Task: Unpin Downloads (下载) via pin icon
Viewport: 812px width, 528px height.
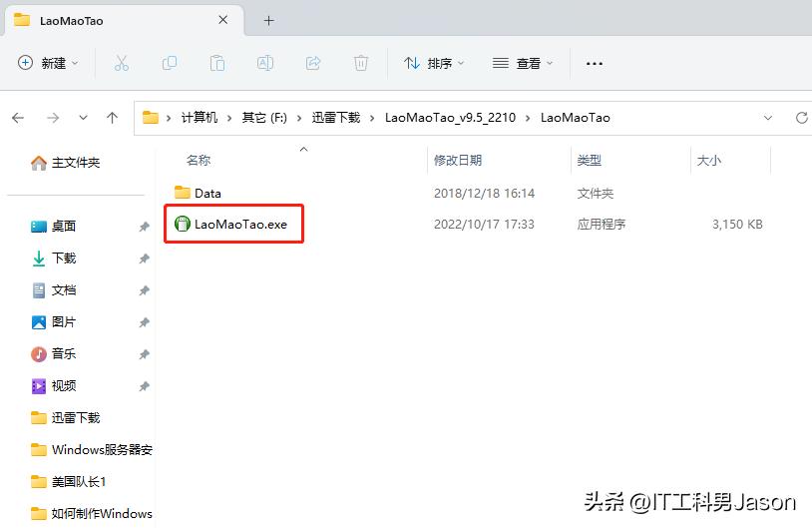Action: click(x=144, y=259)
